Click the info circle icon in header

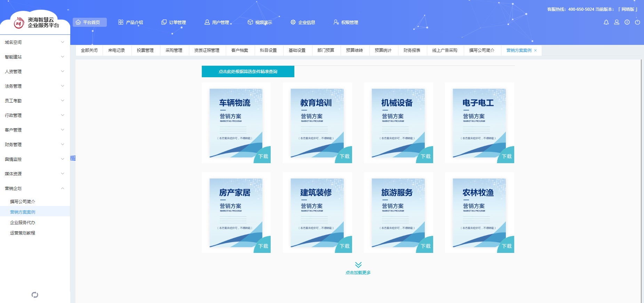click(x=627, y=22)
